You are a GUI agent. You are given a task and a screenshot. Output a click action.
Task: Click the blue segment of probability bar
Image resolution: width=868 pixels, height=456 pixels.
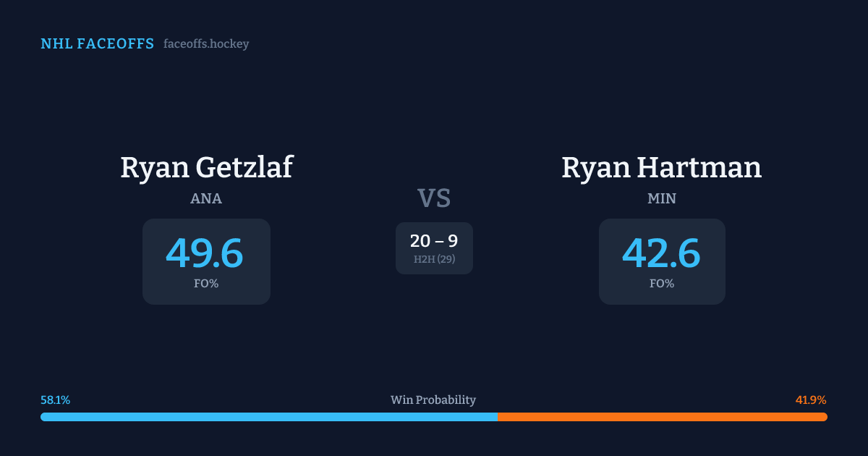pyautogui.click(x=268, y=417)
